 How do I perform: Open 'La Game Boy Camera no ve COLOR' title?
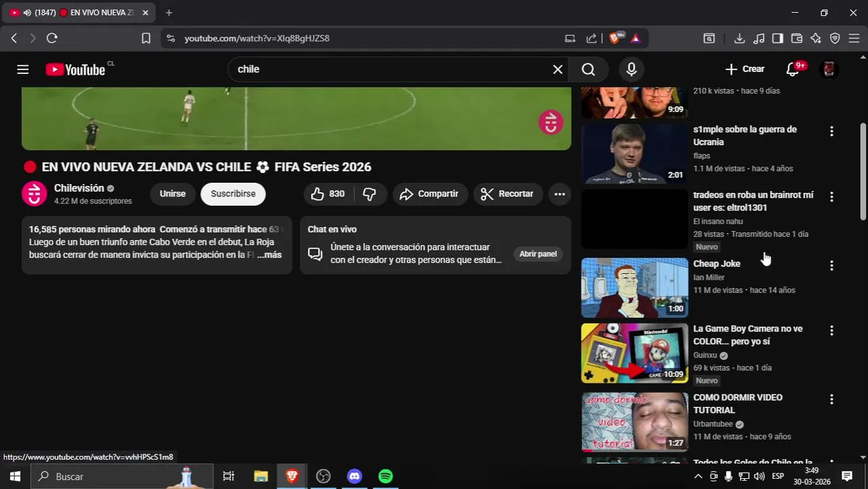(x=748, y=335)
